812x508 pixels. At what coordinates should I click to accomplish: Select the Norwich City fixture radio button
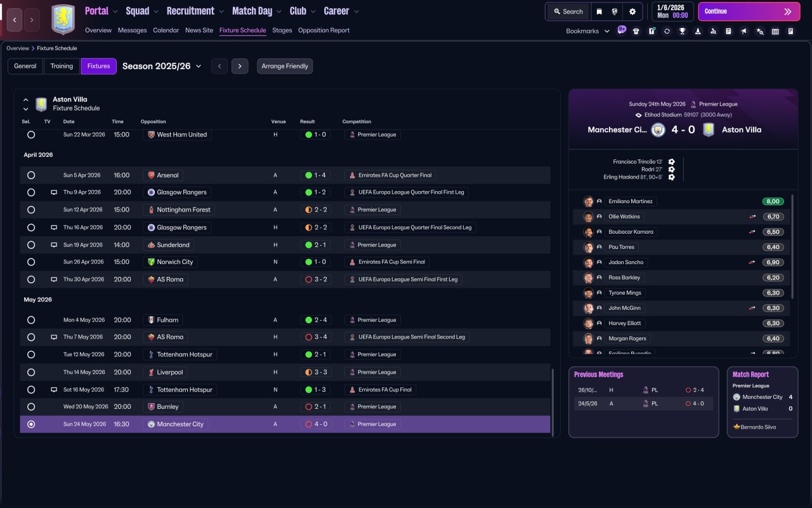[31, 262]
